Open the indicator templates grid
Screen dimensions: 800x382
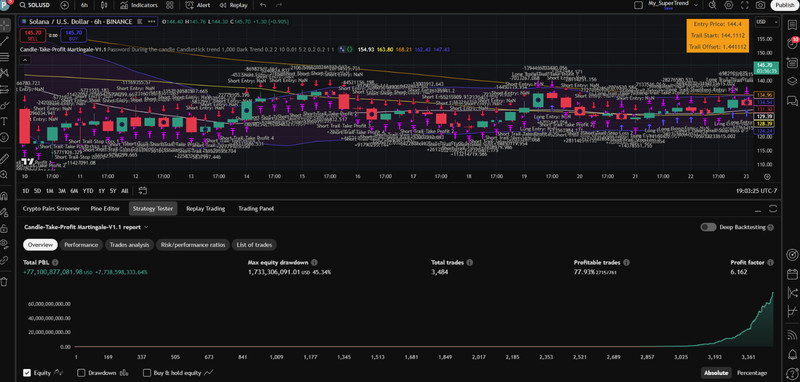170,5
